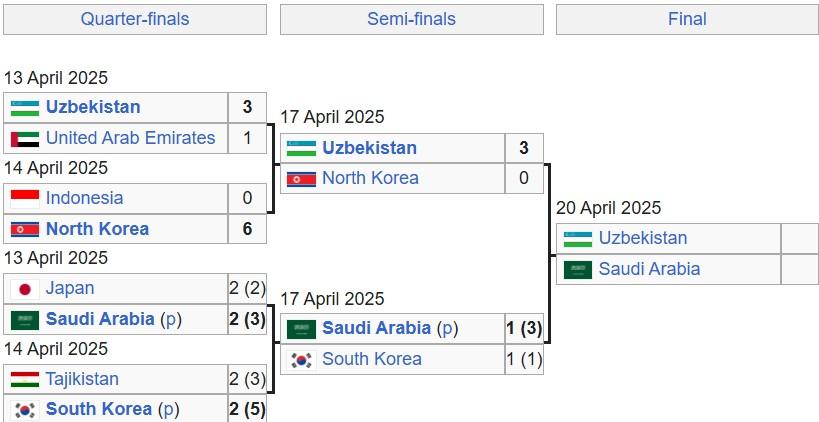
Task: Click South Korea link in semi-finals
Action: (372, 359)
